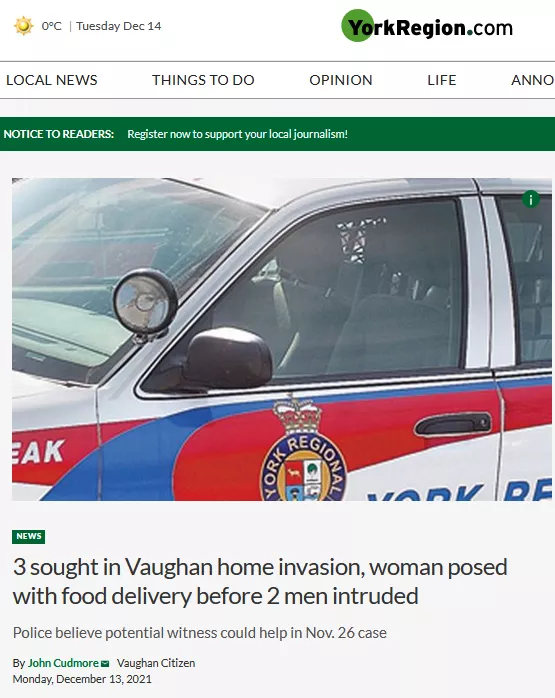
Task: Open the Local News menu
Action: pyautogui.click(x=52, y=80)
